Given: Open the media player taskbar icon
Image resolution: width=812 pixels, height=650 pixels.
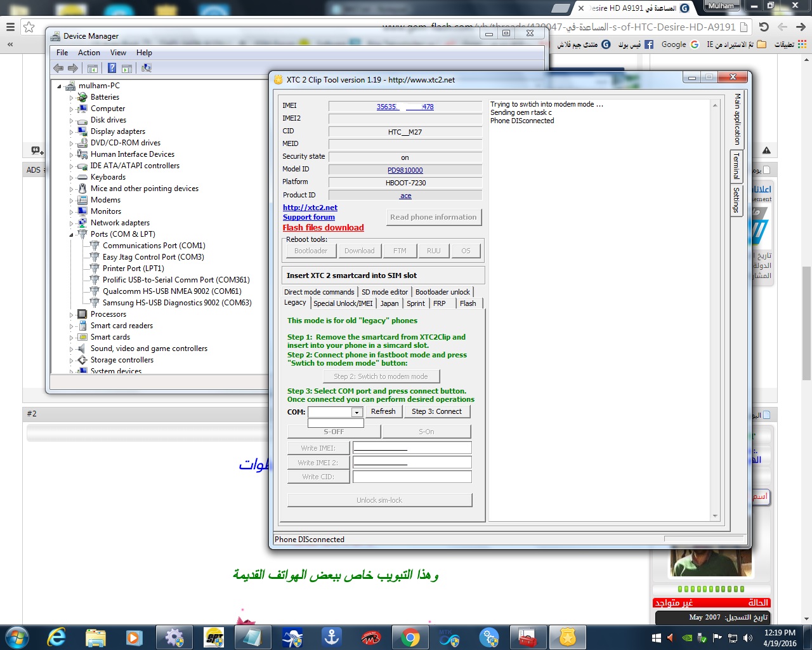Looking at the screenshot, I should (134, 637).
